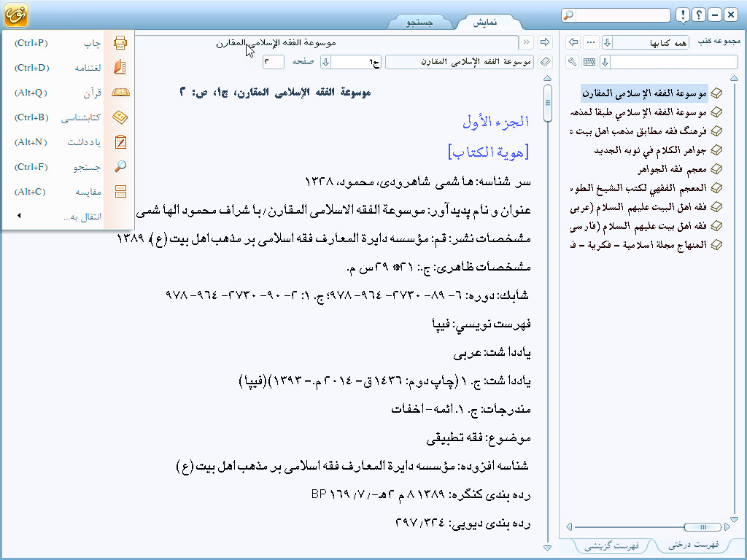The height and width of the screenshot is (560, 747).
Task: Click the blue heading الجزء الأول
Action: (x=496, y=122)
